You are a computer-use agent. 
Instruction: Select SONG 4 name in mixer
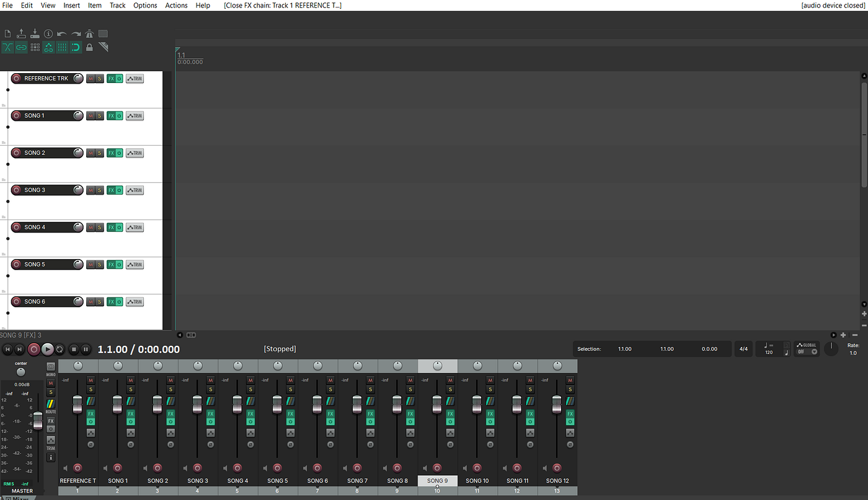[x=237, y=481]
